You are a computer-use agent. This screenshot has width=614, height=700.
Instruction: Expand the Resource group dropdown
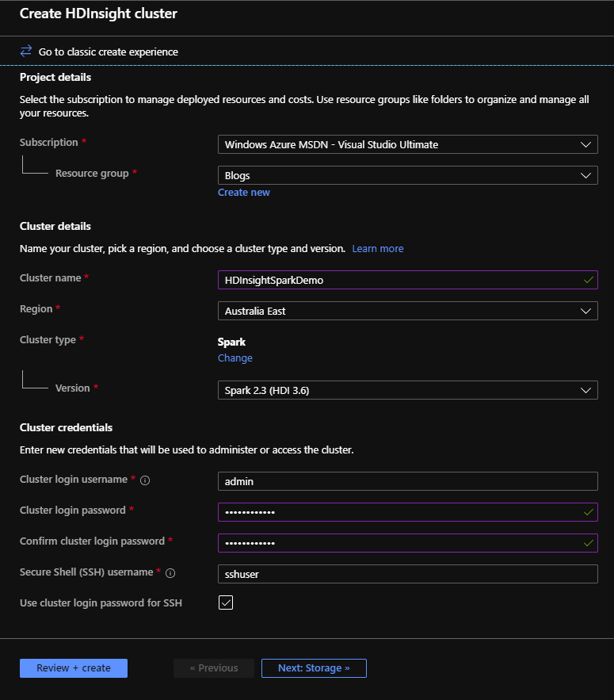407,176
